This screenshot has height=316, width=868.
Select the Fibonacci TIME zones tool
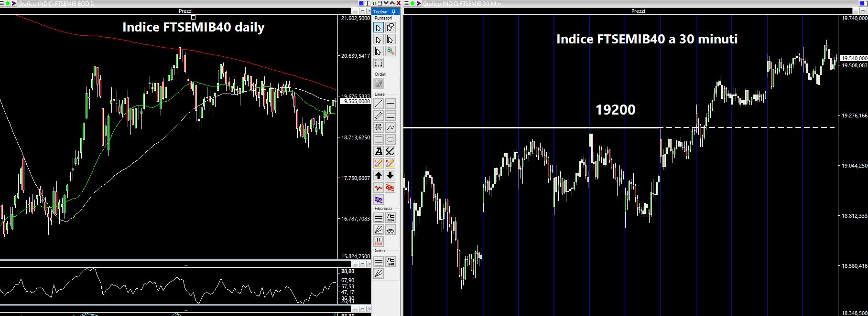point(378,241)
